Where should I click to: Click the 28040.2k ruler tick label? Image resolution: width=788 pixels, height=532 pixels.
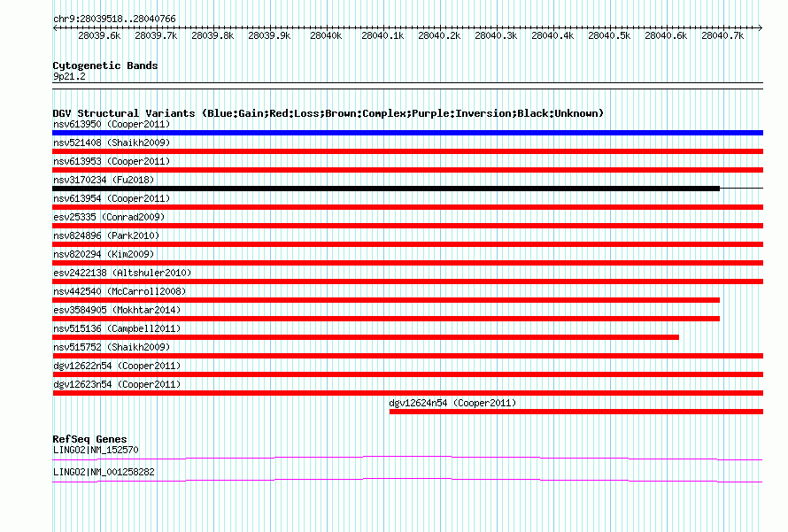tap(439, 35)
